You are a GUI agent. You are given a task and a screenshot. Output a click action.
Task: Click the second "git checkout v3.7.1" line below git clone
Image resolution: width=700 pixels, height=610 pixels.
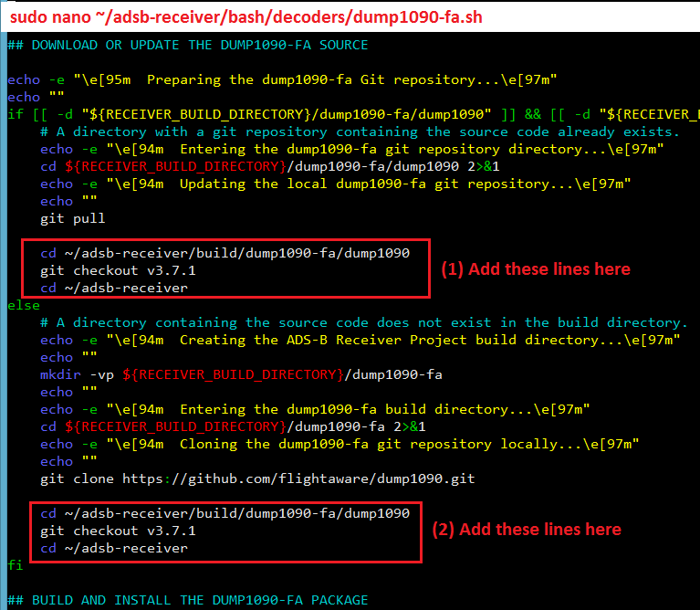118,531
